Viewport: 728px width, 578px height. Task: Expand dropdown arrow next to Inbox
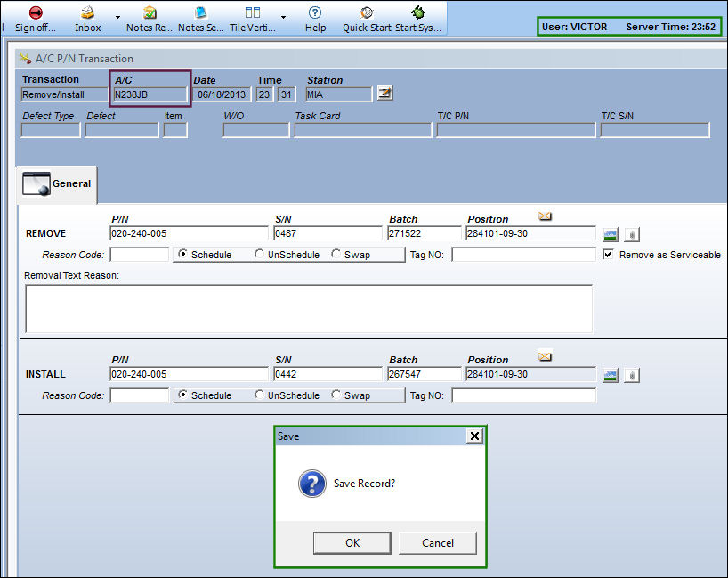coord(118,17)
